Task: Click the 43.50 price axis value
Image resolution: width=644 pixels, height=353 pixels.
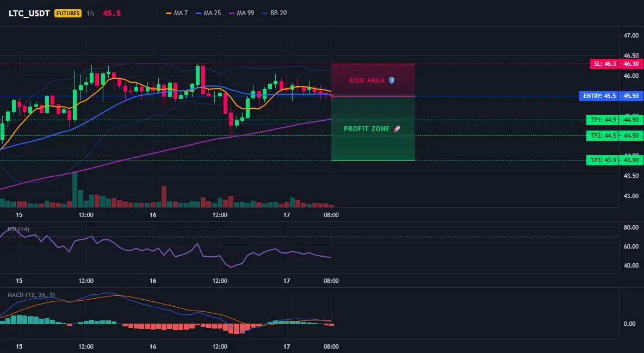Action: [631, 176]
